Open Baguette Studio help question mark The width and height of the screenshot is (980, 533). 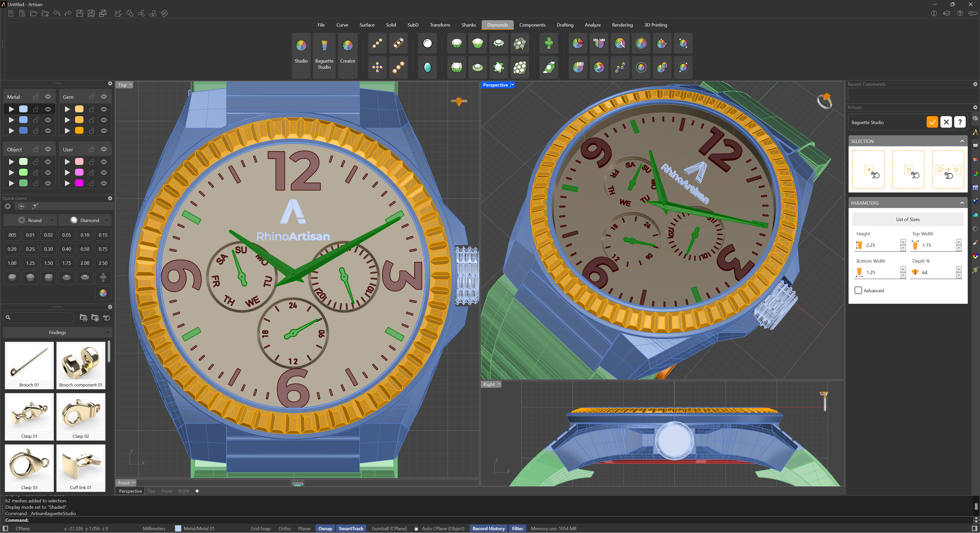pyautogui.click(x=960, y=122)
